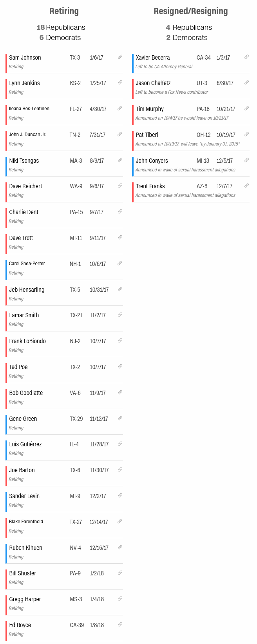Select the Resigned/Resigning column heading
The width and height of the screenshot is (257, 644).
click(x=191, y=11)
